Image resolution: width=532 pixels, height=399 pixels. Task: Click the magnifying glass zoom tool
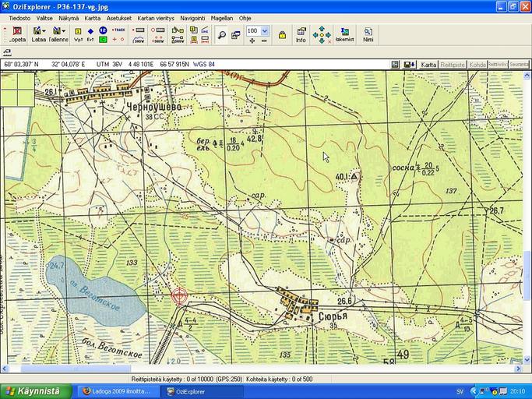coord(222,34)
